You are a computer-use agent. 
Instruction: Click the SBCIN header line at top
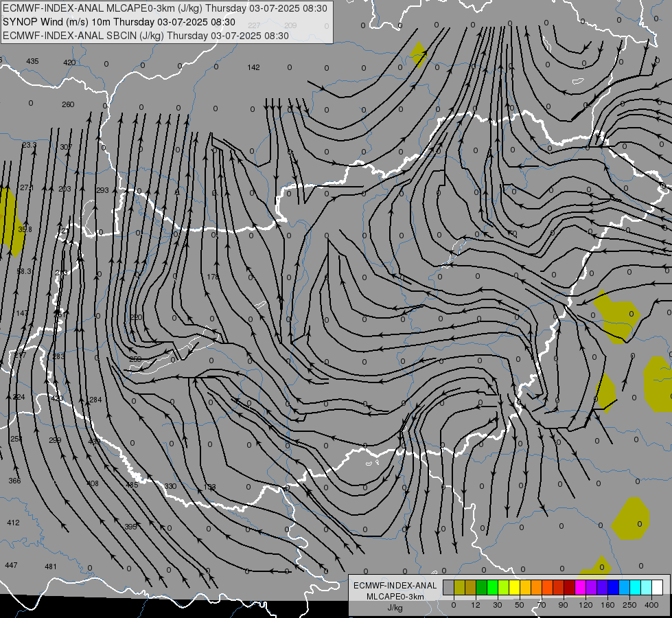click(x=146, y=36)
